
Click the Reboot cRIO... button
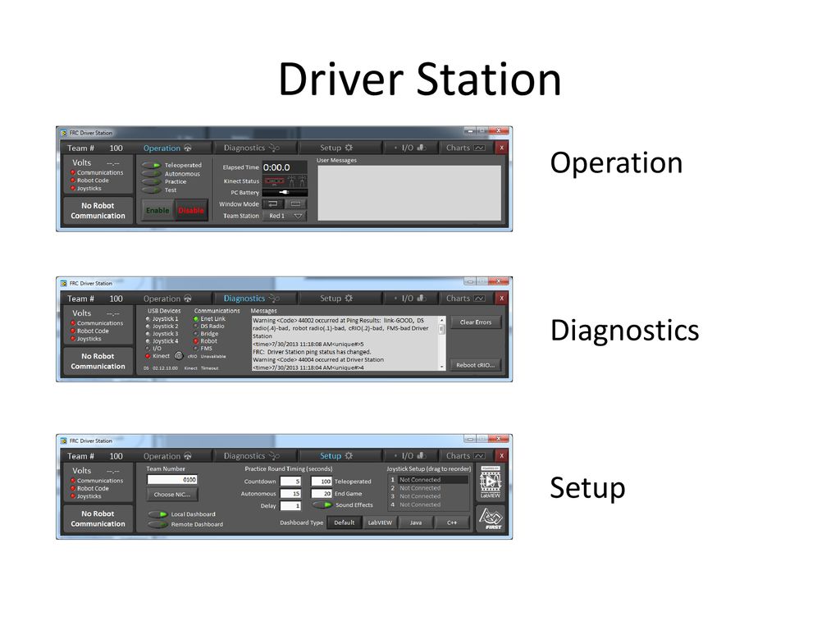click(x=475, y=365)
